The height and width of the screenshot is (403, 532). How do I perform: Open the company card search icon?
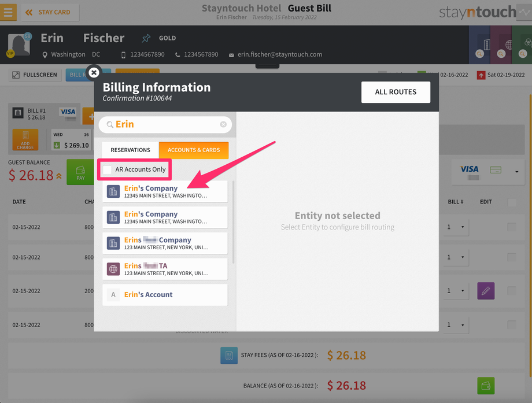coord(479,54)
